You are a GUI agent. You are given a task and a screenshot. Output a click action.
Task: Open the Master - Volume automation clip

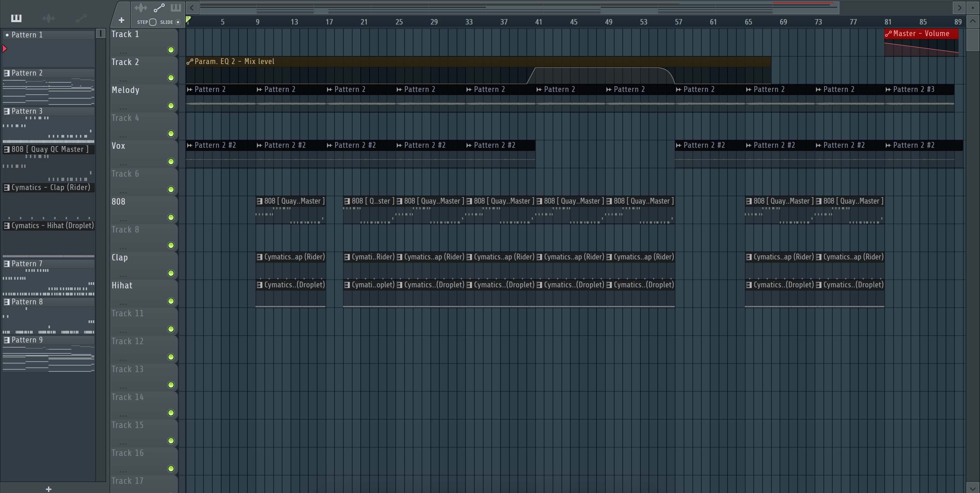click(921, 33)
